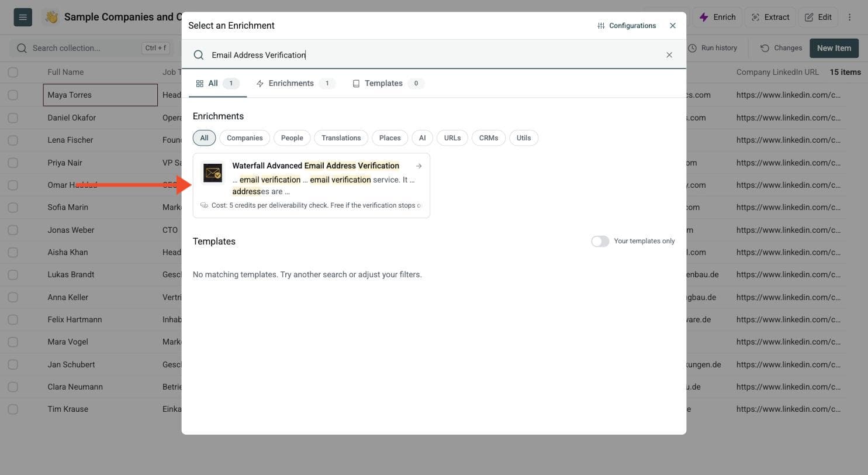Clear the enrichment search text
Image resolution: width=868 pixels, height=475 pixels.
[669, 55]
